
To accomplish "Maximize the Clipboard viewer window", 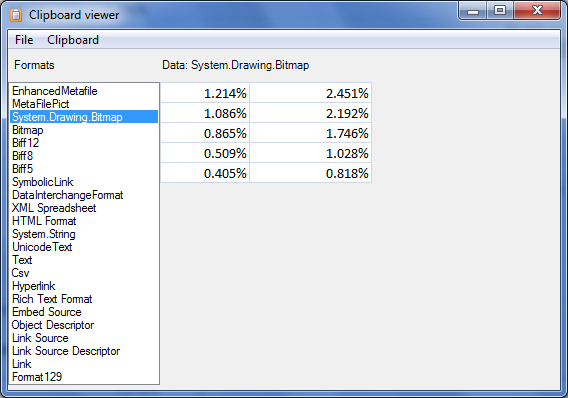I will point(500,11).
